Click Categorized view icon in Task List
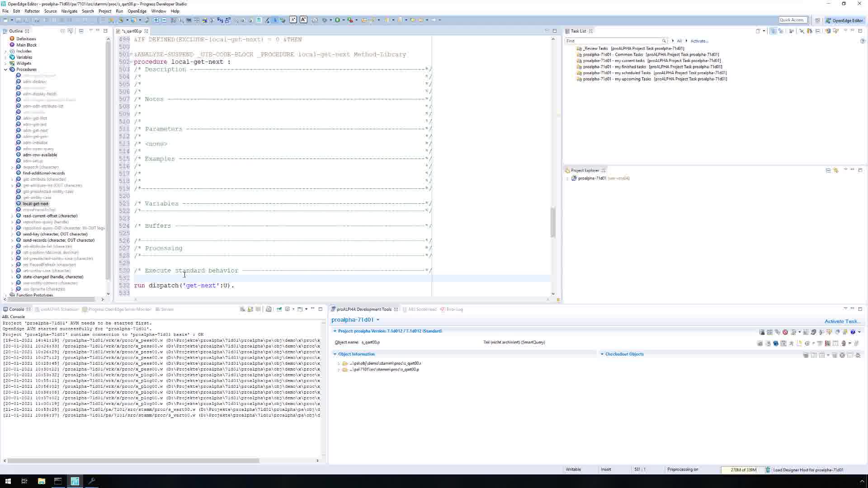 coord(774,31)
